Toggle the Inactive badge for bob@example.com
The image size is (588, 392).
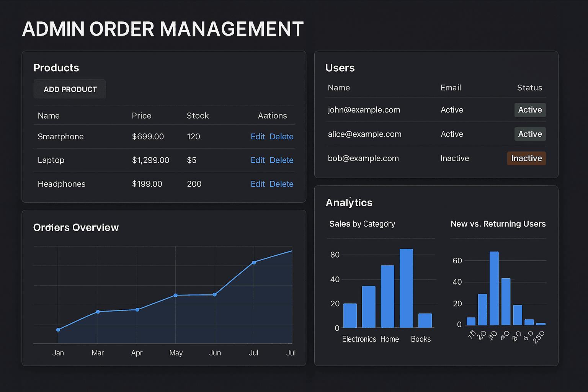(x=526, y=158)
